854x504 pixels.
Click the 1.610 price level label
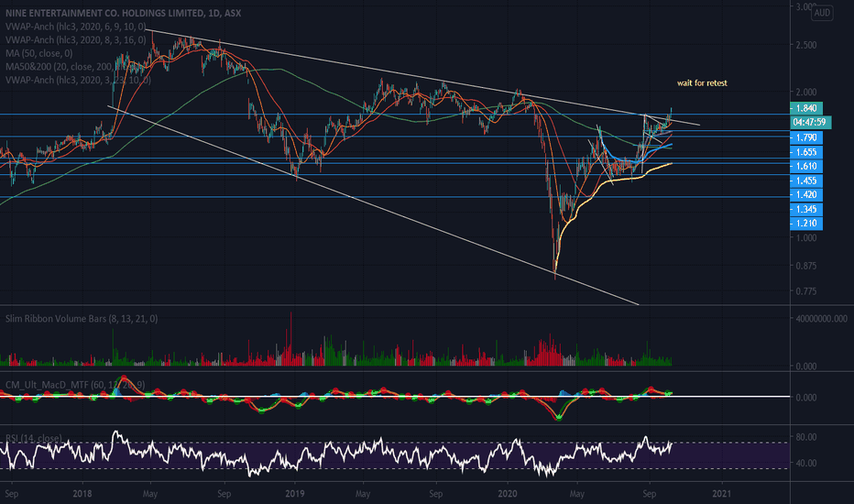(806, 166)
